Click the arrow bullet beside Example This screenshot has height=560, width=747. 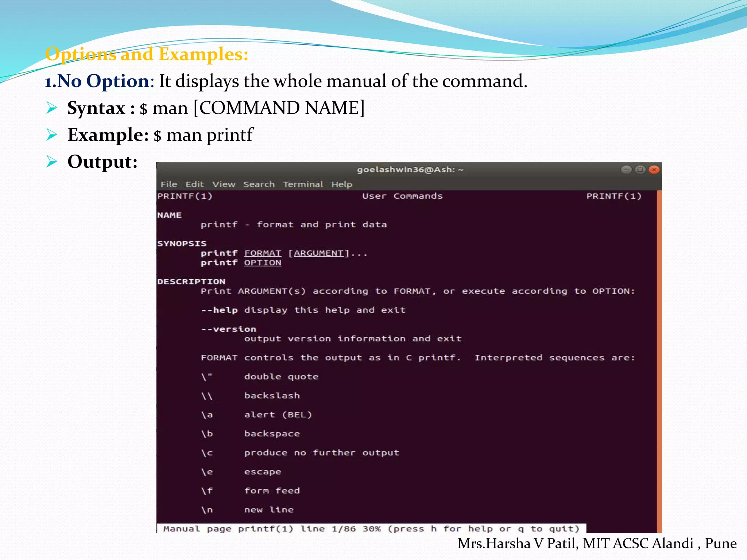coord(52,135)
